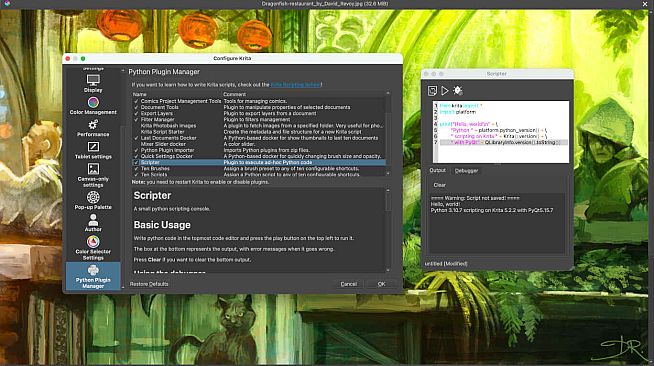This screenshot has width=654, height=366.
Task: Cancel the Configure Krita dialog
Action: click(x=348, y=284)
